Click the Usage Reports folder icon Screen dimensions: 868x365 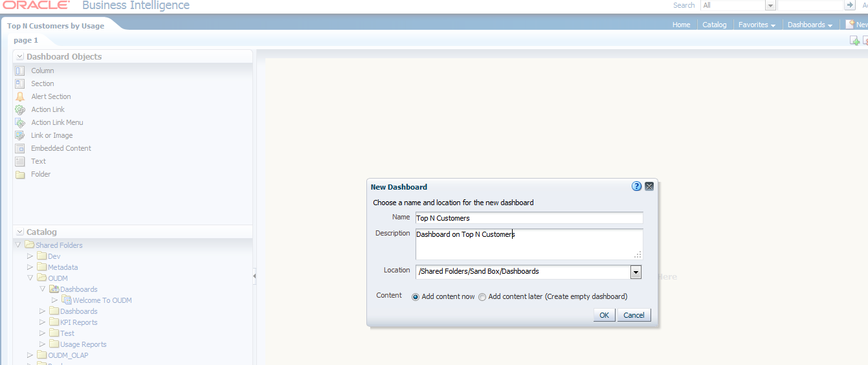click(54, 344)
